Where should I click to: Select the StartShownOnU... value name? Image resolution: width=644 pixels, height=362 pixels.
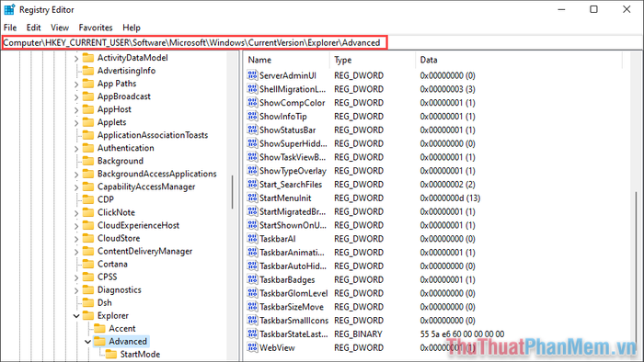293,225
